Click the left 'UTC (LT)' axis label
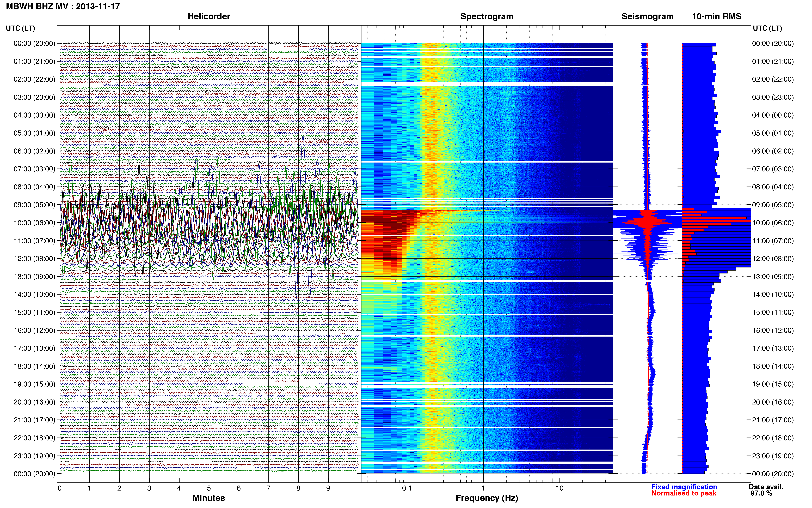Screen dimensions: 812x508 21,28
